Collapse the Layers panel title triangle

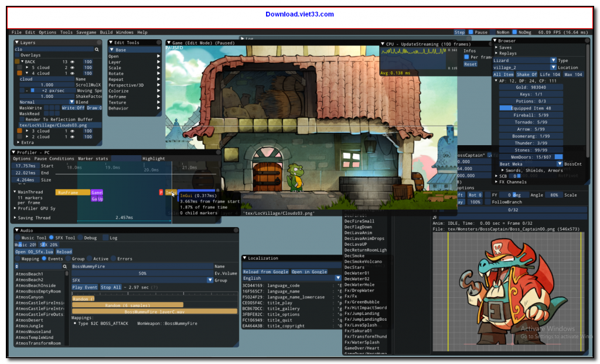tap(17, 43)
